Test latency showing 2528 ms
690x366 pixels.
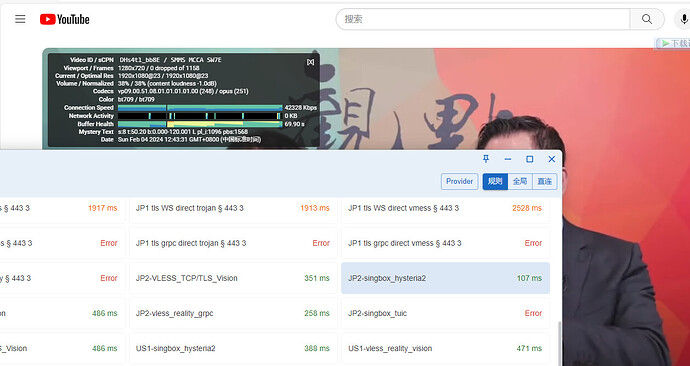pyautogui.click(x=527, y=208)
